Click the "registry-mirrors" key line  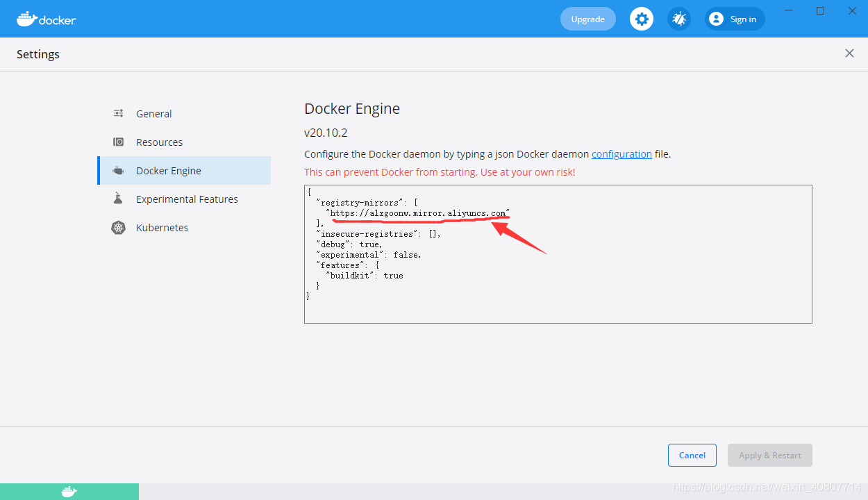pyautogui.click(x=367, y=203)
